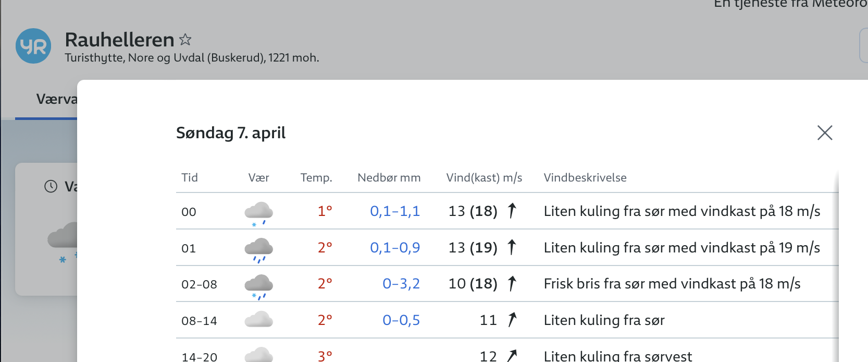Click the cloud icon for 14-20
The width and height of the screenshot is (868, 362).
[258, 355]
